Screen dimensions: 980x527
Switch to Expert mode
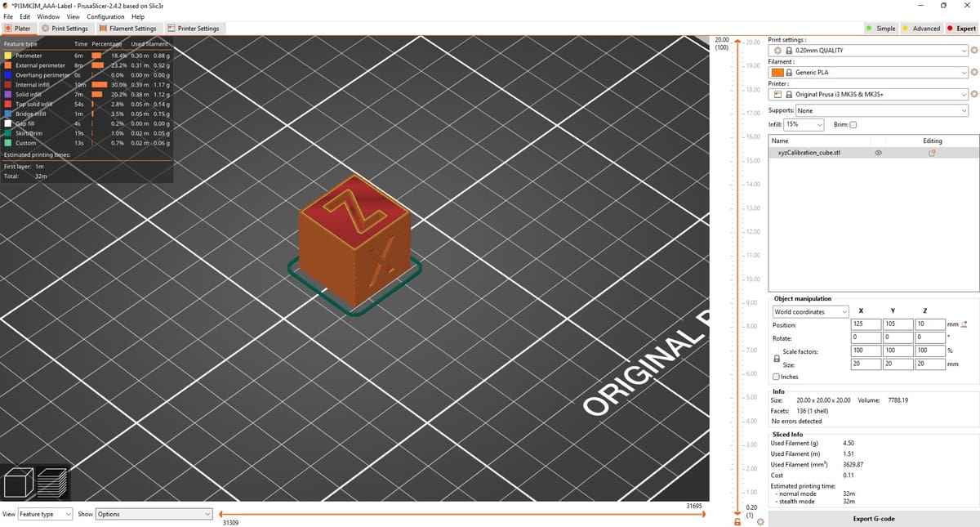962,29
